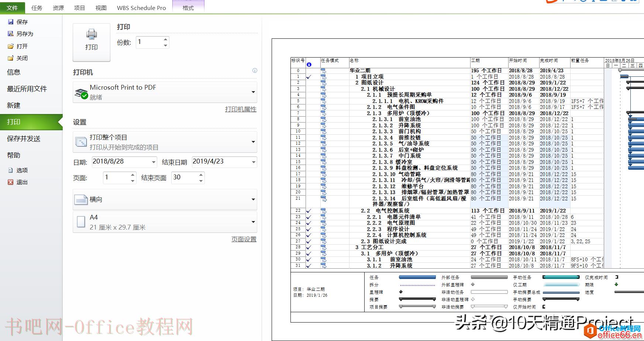Viewport: 644px width, 341px height.
Task: Click the teal 手动任务 legend bar
Action: 561,277
